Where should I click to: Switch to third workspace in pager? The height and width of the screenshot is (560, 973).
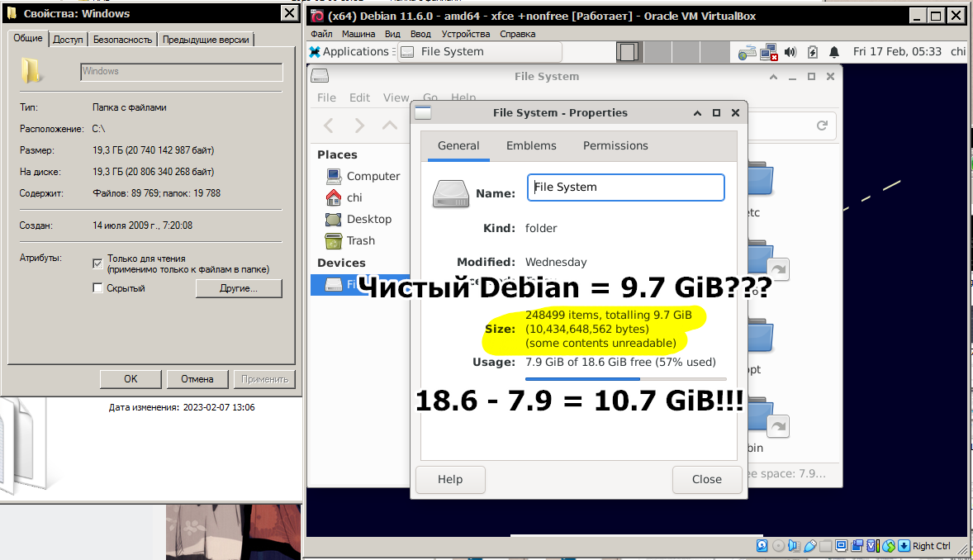pos(686,51)
